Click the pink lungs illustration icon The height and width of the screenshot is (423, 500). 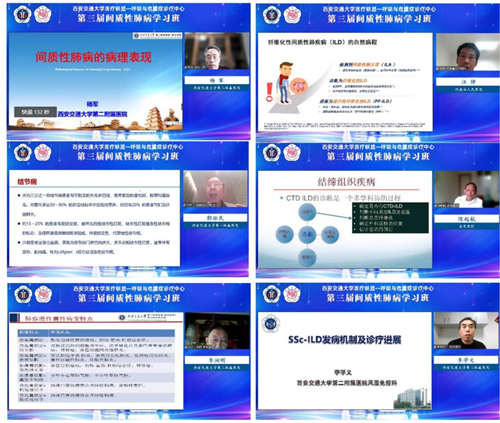tap(299, 86)
